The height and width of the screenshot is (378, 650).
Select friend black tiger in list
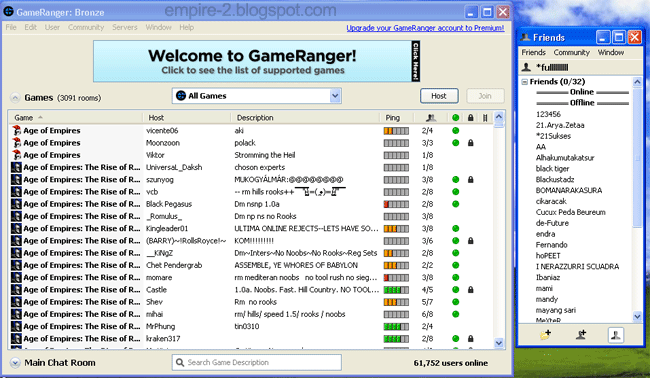point(552,169)
